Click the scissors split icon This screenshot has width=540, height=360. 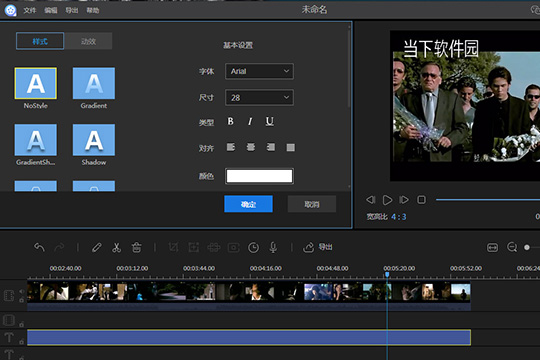116,247
